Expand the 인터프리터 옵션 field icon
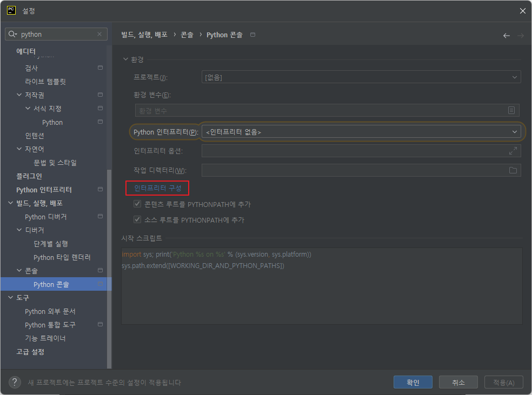 point(513,151)
